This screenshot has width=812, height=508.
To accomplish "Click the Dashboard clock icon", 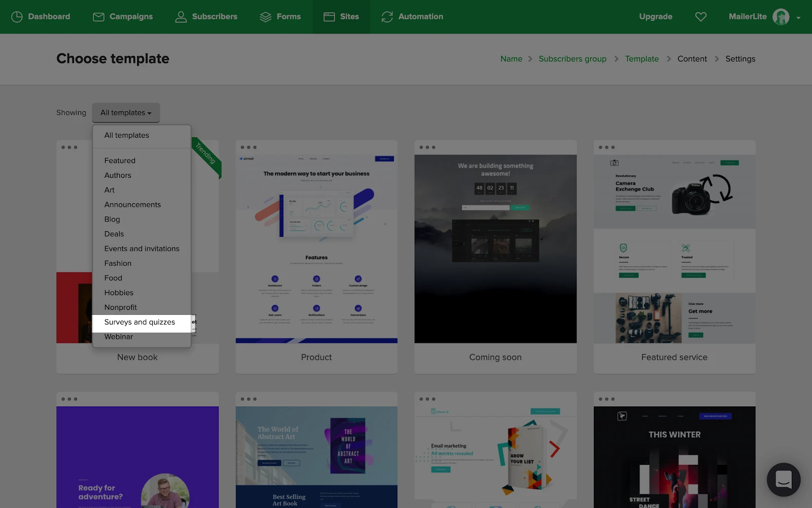I will coord(17,17).
